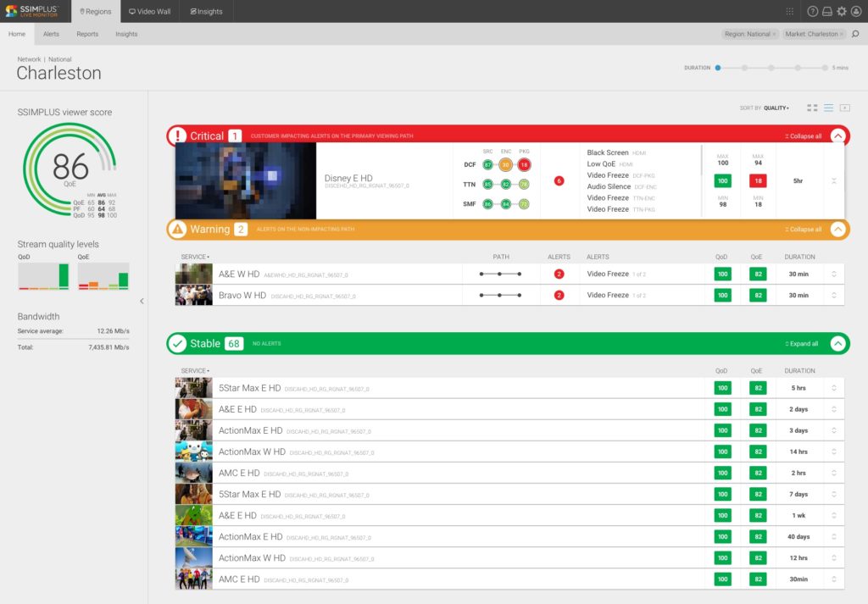This screenshot has height=604, width=868.
Task: Select the list view layout icon
Action: coord(829,108)
